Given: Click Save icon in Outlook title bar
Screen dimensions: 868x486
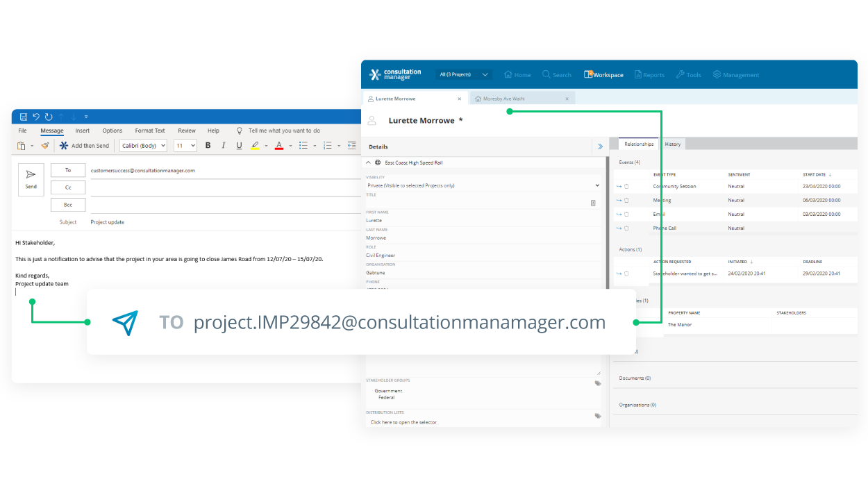Looking at the screenshot, I should (x=24, y=117).
